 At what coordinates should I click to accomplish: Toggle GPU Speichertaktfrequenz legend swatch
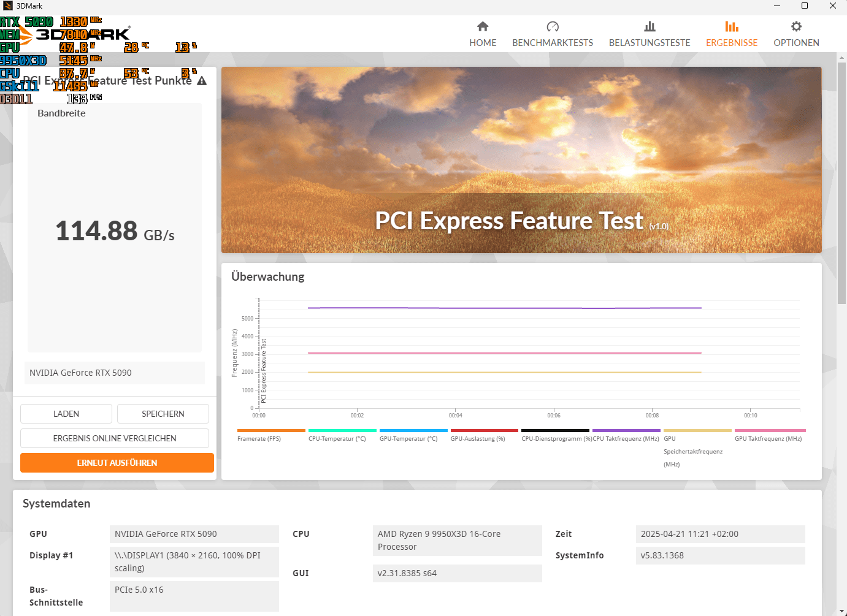pyautogui.click(x=697, y=430)
